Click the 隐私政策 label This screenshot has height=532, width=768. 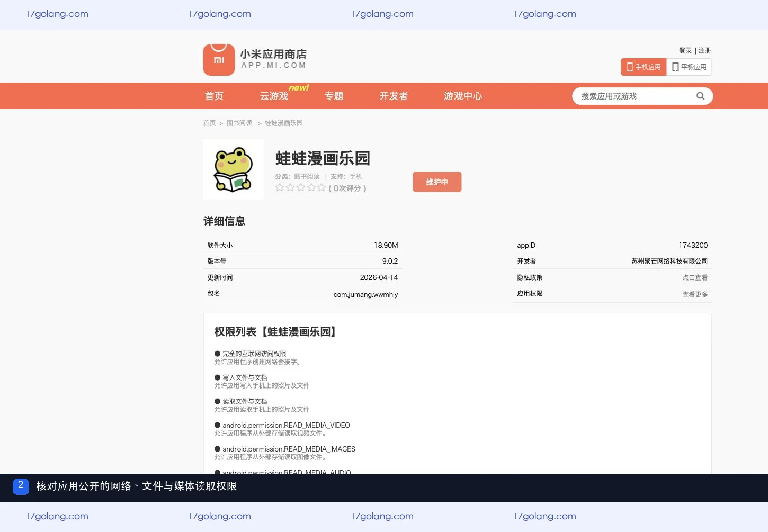(x=530, y=277)
